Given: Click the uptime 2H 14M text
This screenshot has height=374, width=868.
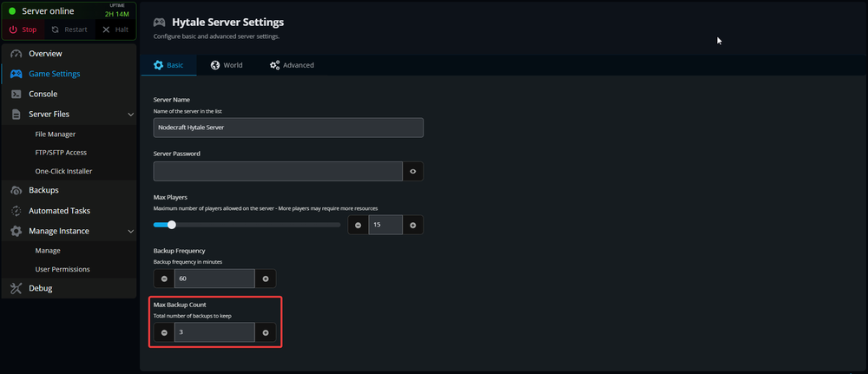Looking at the screenshot, I should (117, 14).
